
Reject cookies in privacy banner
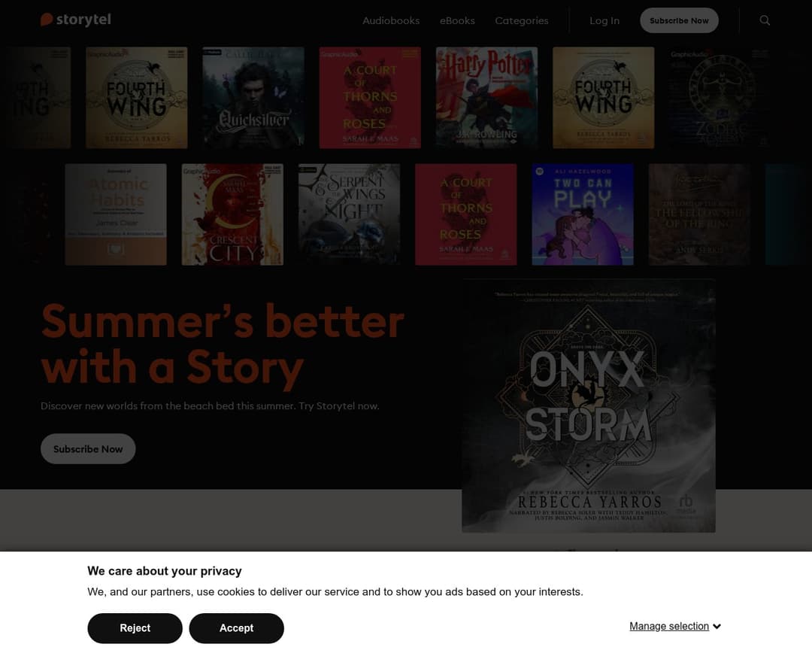click(x=135, y=627)
